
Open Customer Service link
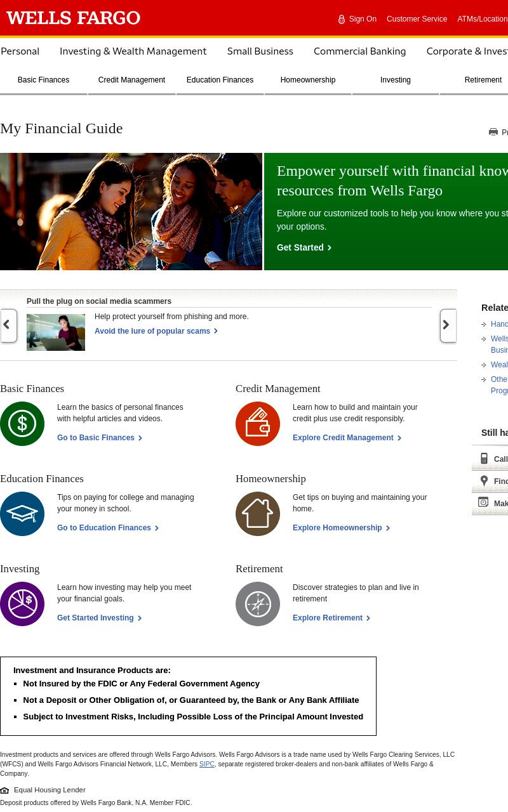point(417,19)
